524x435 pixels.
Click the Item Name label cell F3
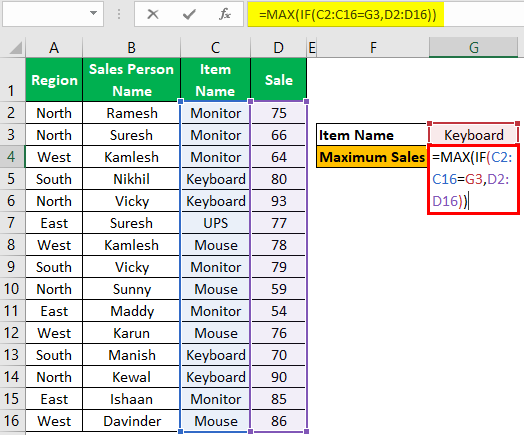[x=372, y=135]
